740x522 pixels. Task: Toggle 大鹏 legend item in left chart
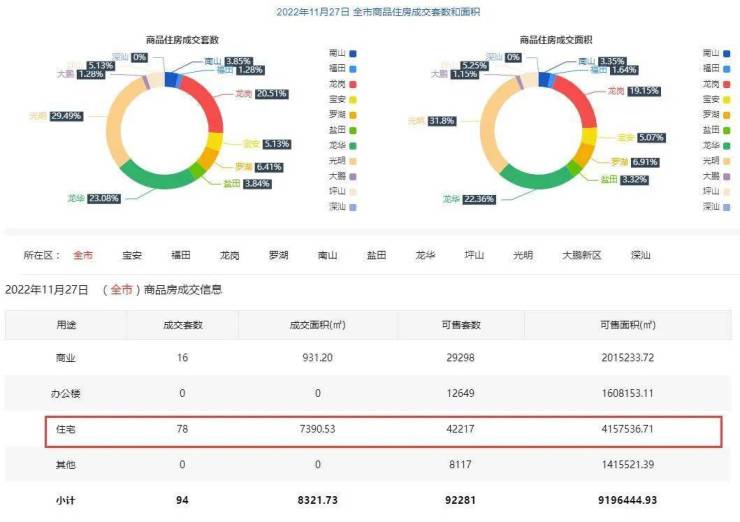(343, 177)
